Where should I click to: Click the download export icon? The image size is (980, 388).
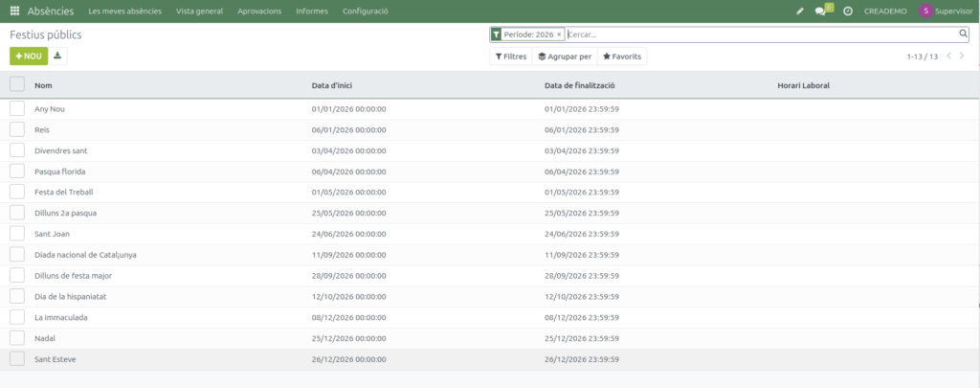coord(57,57)
